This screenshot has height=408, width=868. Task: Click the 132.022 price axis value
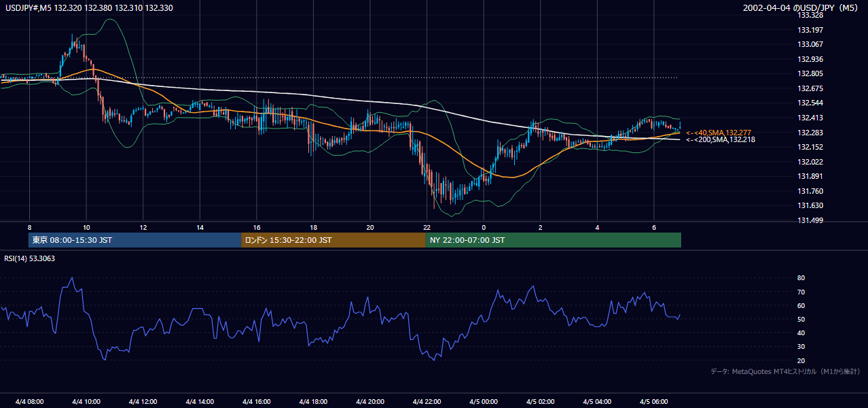point(810,162)
